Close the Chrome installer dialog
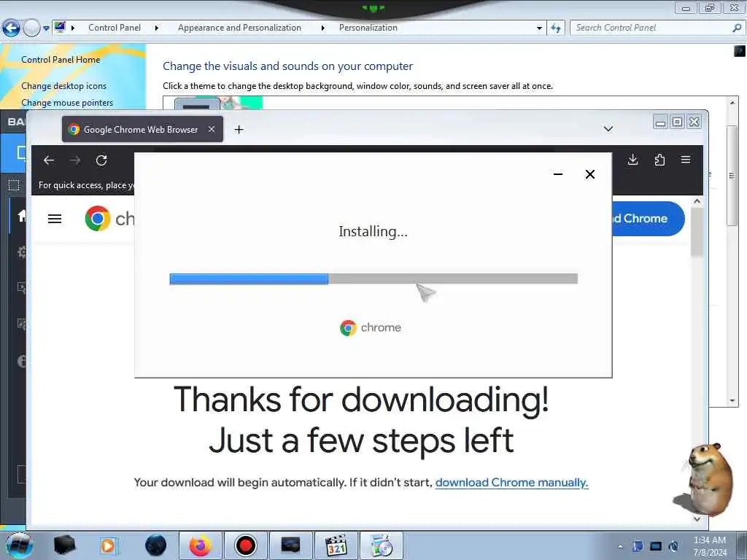The width and height of the screenshot is (747, 560). [x=589, y=174]
